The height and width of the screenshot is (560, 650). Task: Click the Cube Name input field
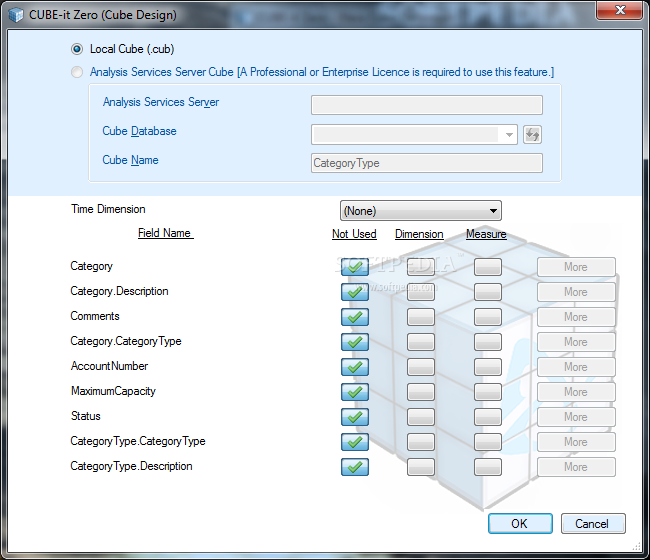tap(427, 163)
